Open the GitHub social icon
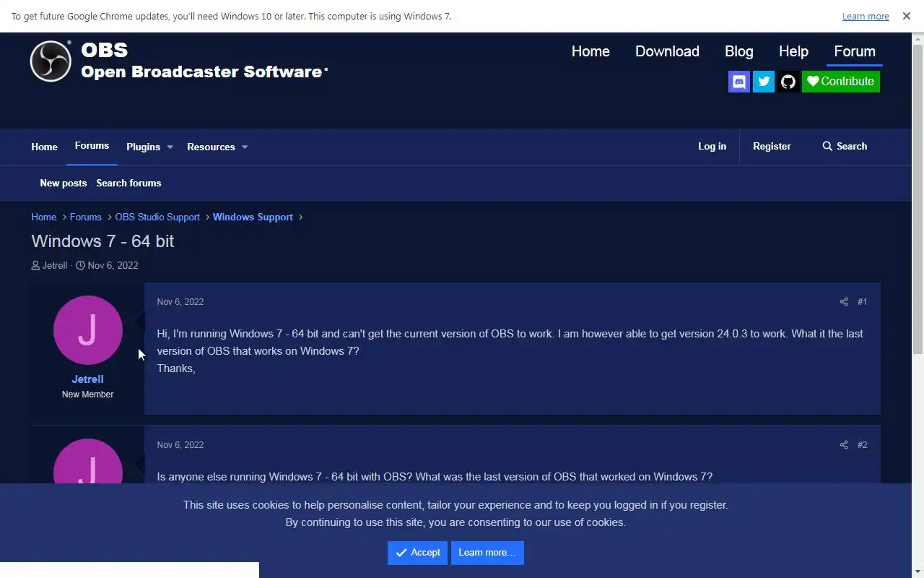This screenshot has width=924, height=578. pos(788,82)
